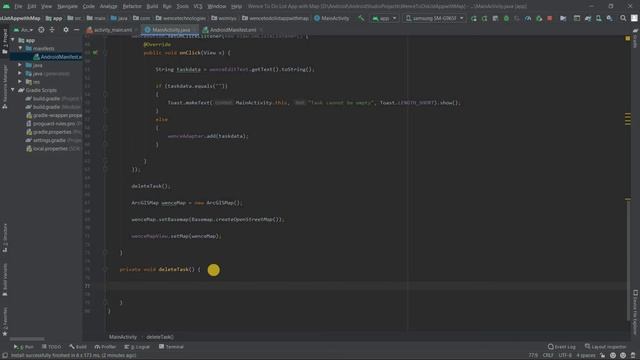Open the Layout Inspector button

(x=605, y=347)
